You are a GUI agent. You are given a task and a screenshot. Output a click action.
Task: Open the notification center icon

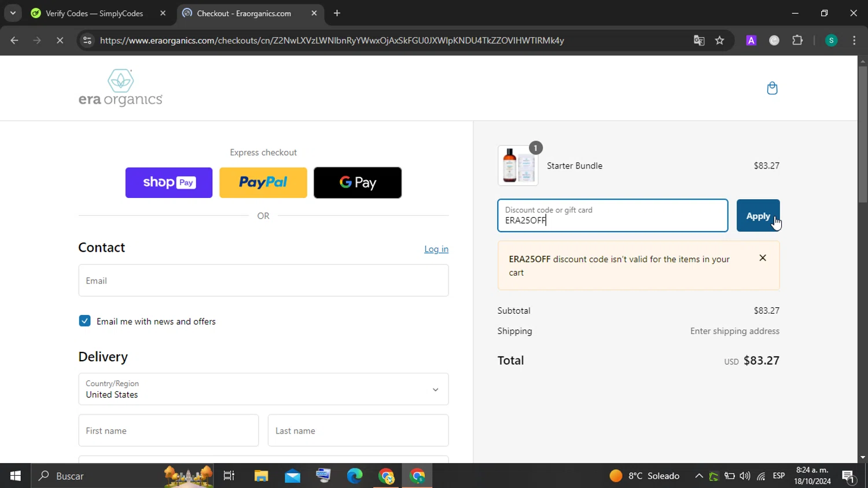[x=849, y=476]
